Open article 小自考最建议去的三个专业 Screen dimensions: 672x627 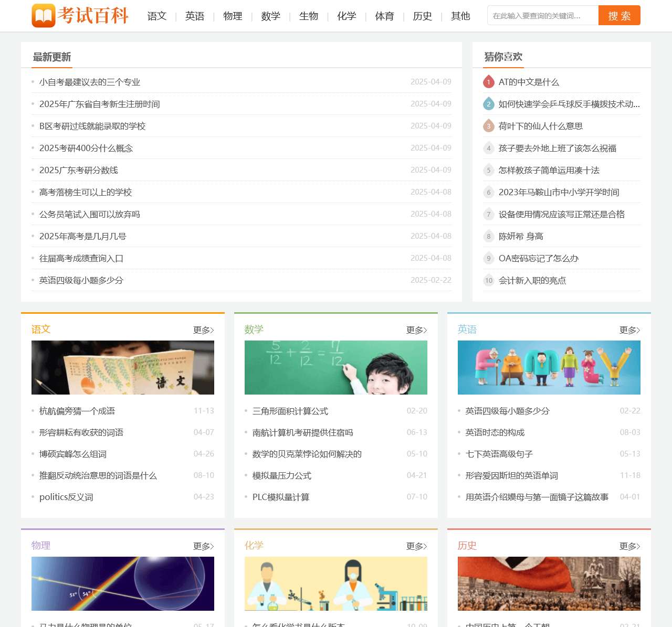click(x=90, y=82)
